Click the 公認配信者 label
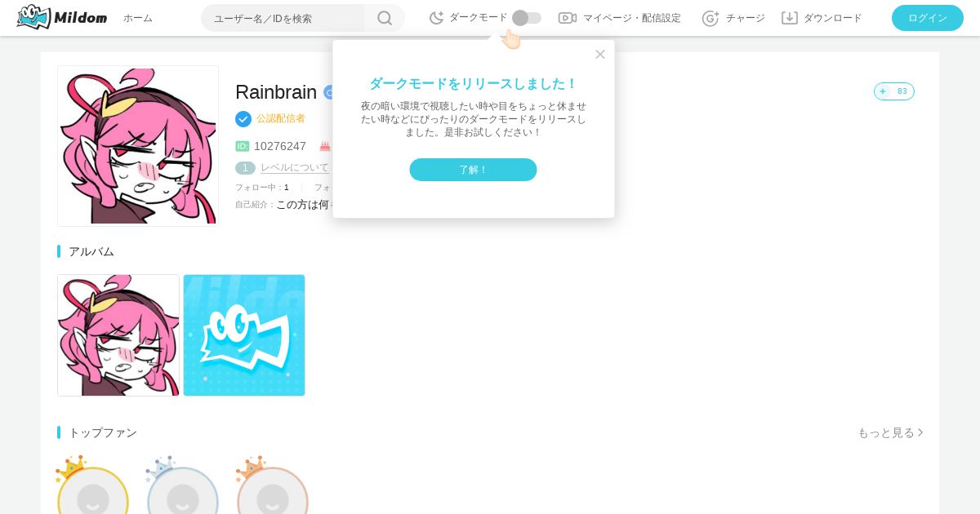This screenshot has width=980, height=514. point(281,118)
